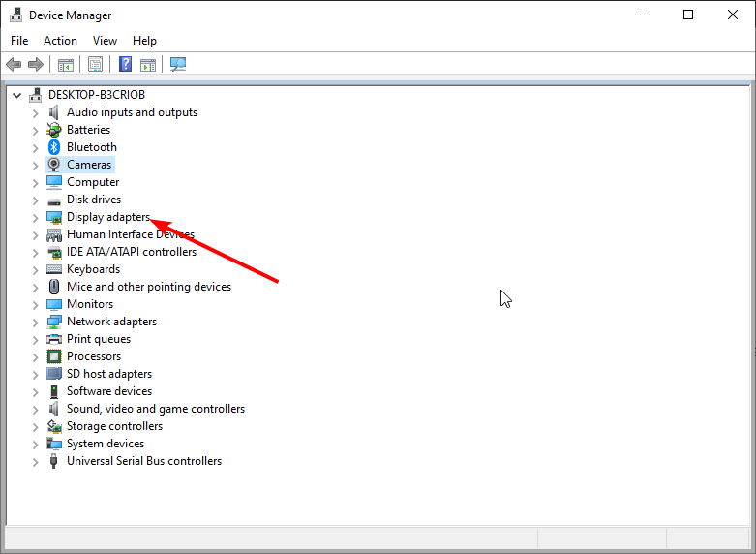The width and height of the screenshot is (756, 554).
Task: Click the Device Manager title bar icon
Action: 15,15
